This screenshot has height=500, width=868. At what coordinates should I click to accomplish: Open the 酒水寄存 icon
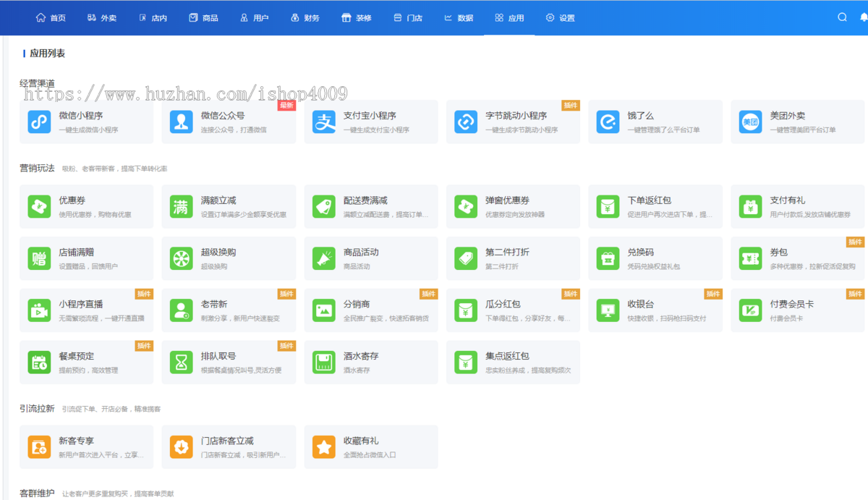pos(324,363)
